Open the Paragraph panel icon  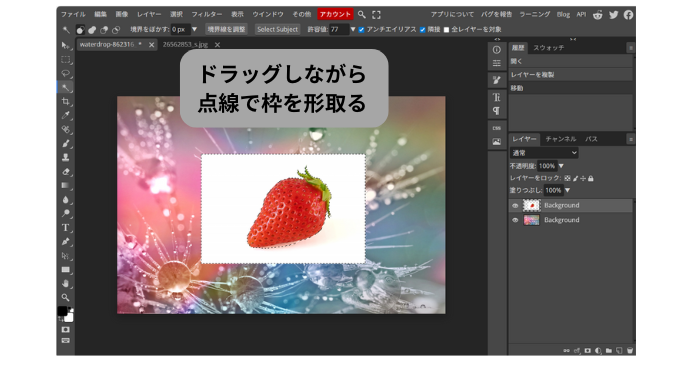coord(496,111)
